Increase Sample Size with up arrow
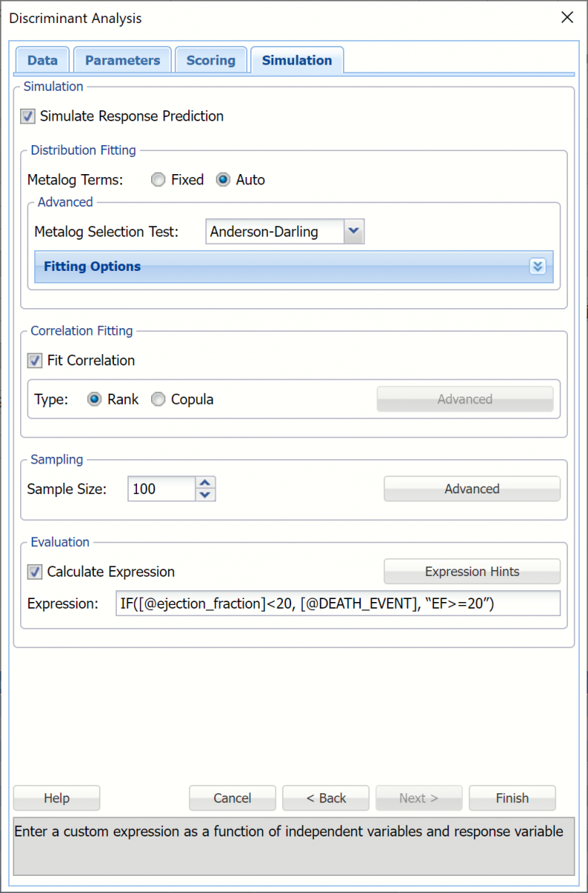Image resolution: width=588 pixels, height=893 pixels. click(x=206, y=483)
